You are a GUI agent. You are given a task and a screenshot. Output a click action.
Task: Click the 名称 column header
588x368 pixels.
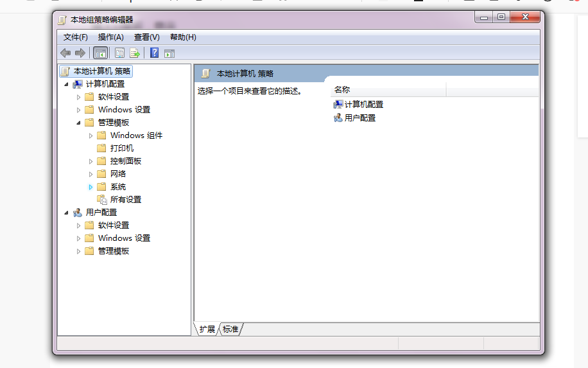[388, 90]
